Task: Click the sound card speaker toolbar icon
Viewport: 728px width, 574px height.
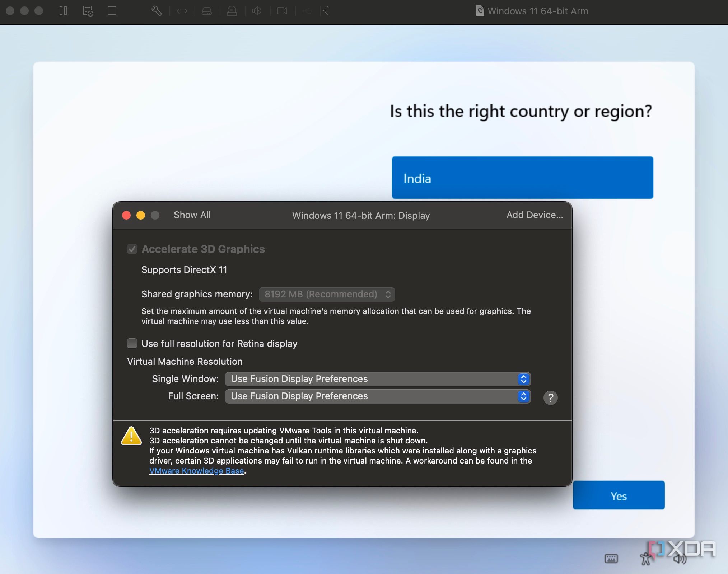Action: click(257, 11)
